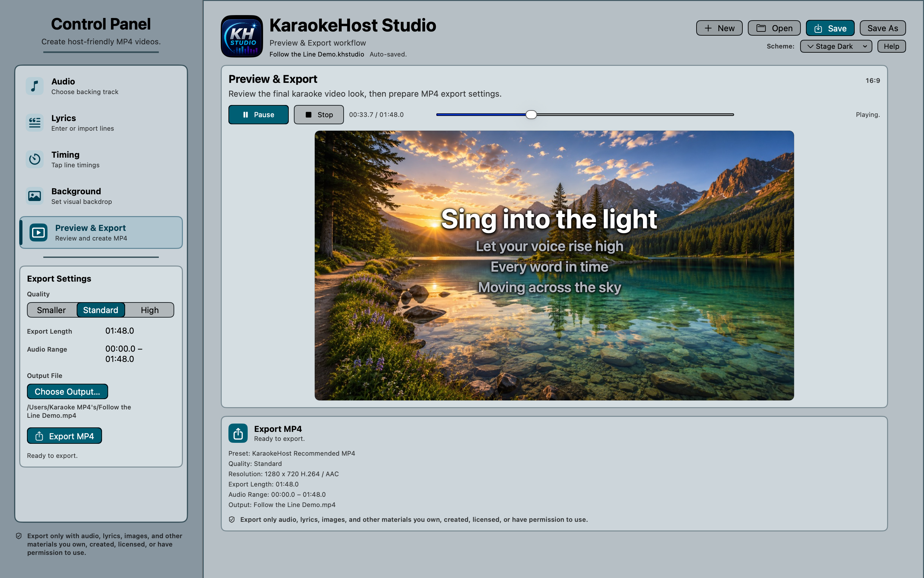924x578 pixels.
Task: Click the Audio music note icon
Action: click(34, 86)
